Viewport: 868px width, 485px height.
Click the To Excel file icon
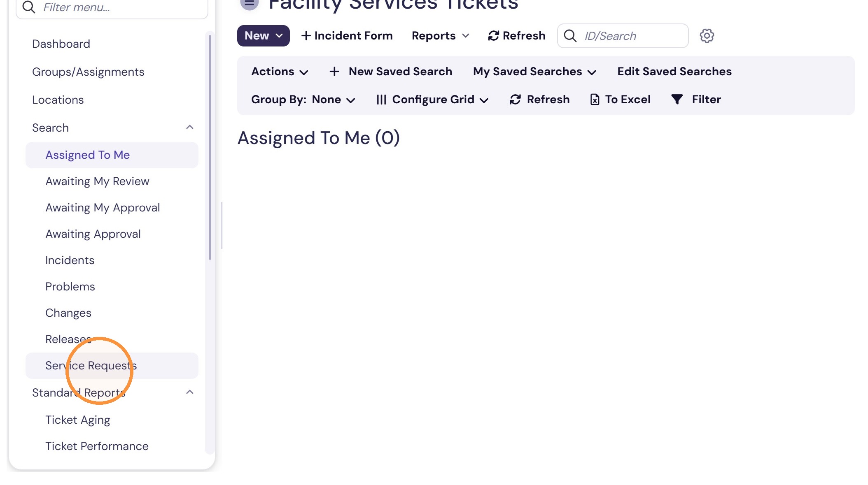click(595, 99)
